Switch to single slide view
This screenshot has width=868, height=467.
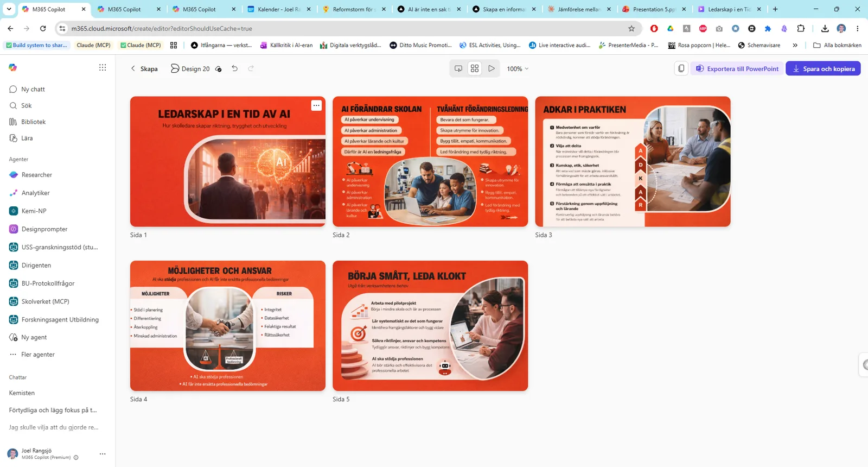coord(458,68)
